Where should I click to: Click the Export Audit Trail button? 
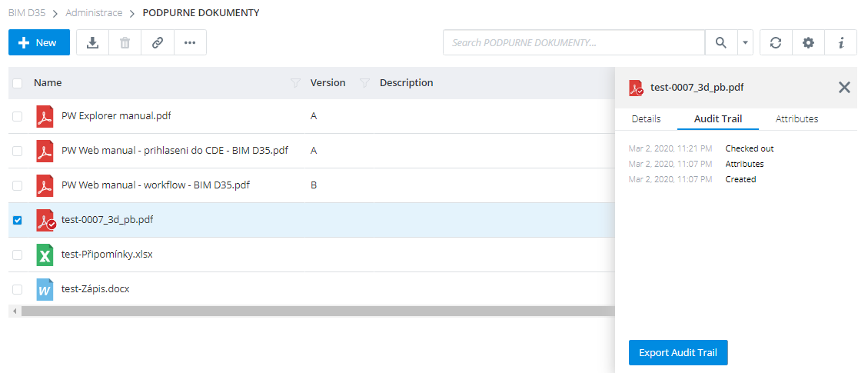point(677,352)
